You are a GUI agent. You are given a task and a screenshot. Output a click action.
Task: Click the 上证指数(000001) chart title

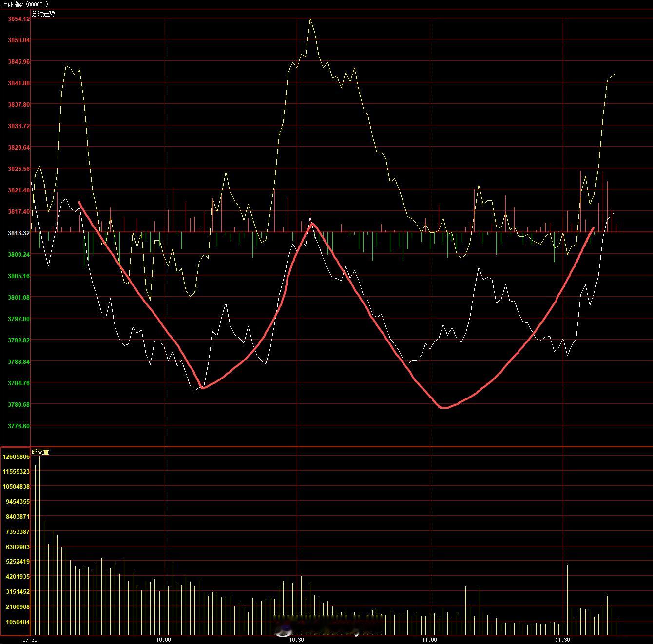click(x=25, y=4)
